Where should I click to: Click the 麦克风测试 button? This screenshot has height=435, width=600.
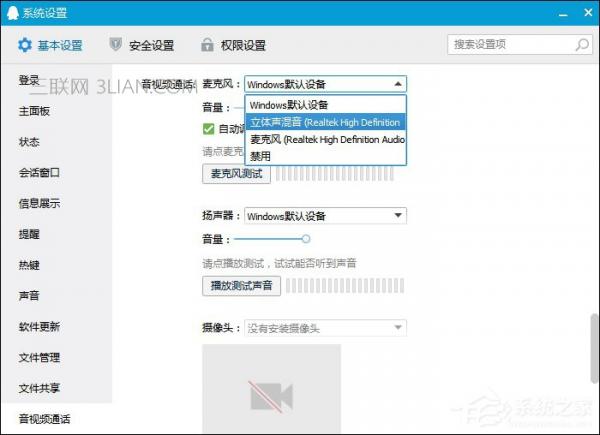(x=237, y=174)
